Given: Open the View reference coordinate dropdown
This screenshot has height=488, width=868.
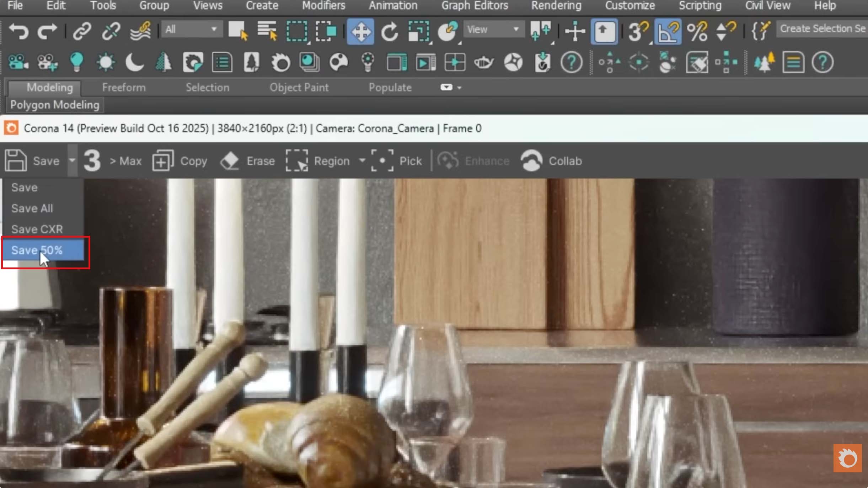Looking at the screenshot, I should (494, 29).
